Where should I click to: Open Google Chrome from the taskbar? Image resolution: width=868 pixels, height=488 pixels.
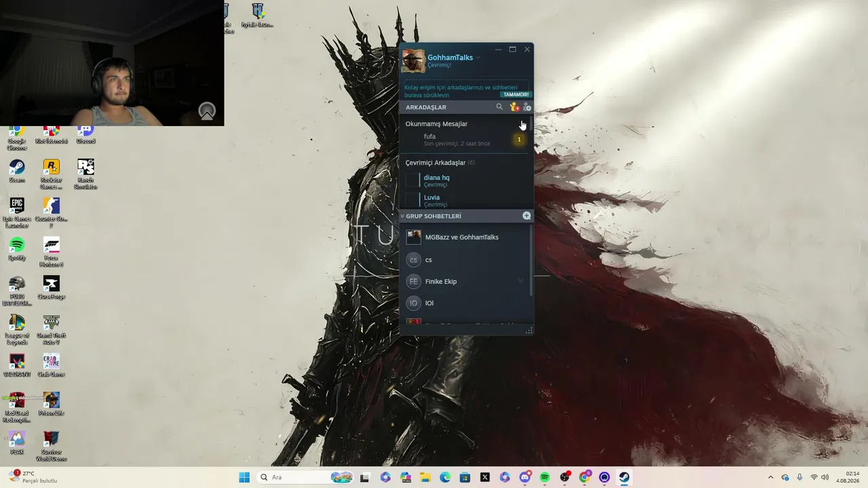(585, 477)
